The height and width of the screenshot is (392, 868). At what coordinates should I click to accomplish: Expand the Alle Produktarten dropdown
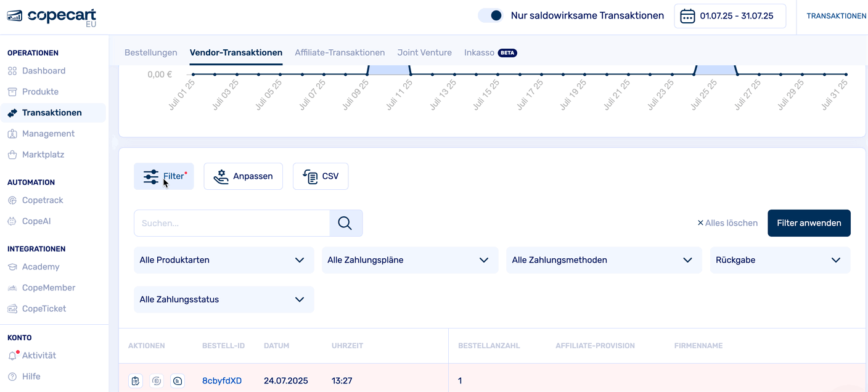223,260
